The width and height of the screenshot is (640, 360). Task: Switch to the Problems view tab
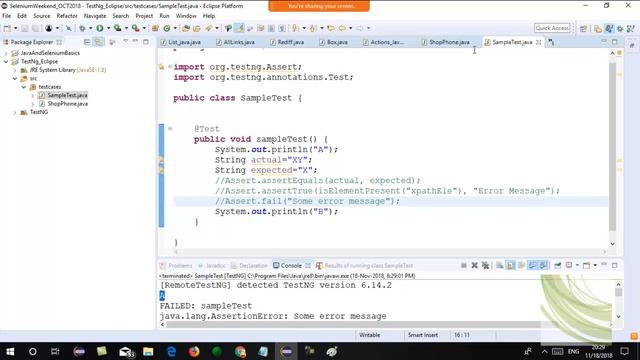176,266
